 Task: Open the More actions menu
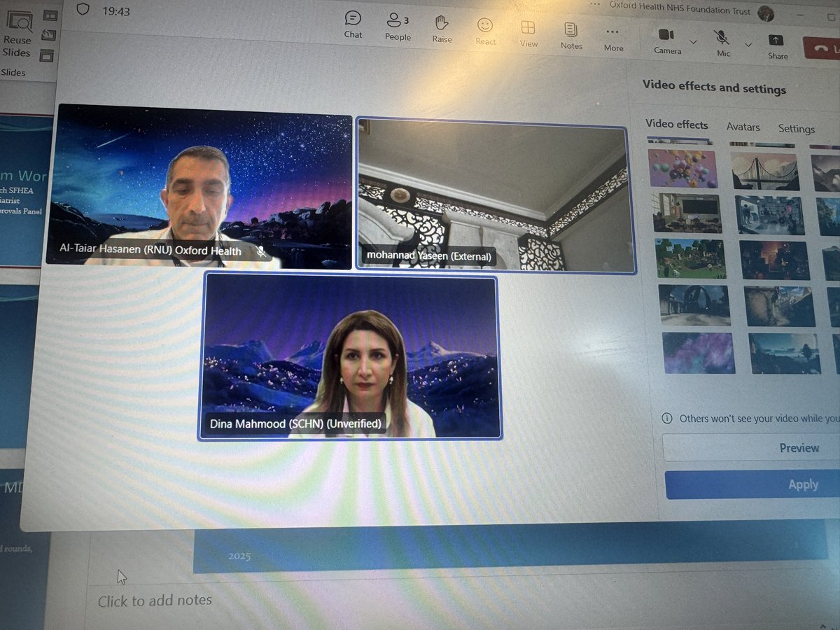coord(613,38)
